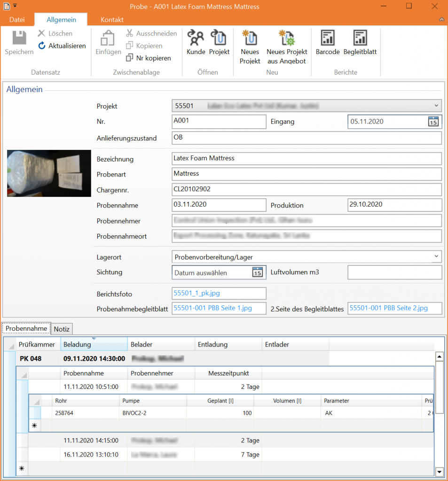Expand the Projekt combo box
Screen dimensions: 448x481
[436, 106]
